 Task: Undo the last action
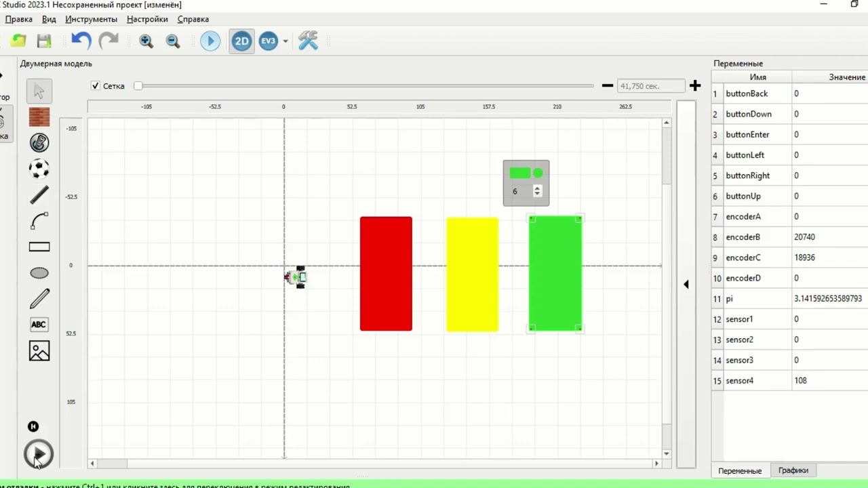point(81,41)
